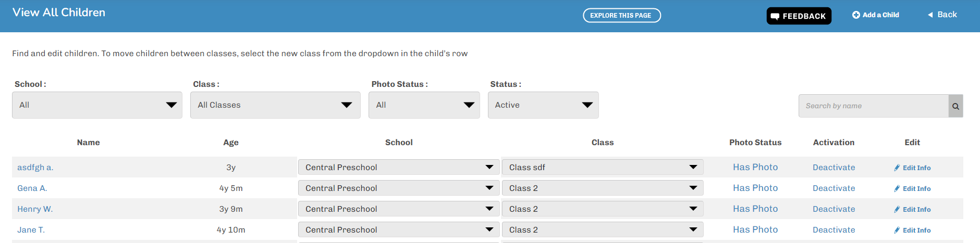Open the School filter dropdown
Viewport: 980px width, 243px height.
pyautogui.click(x=97, y=105)
